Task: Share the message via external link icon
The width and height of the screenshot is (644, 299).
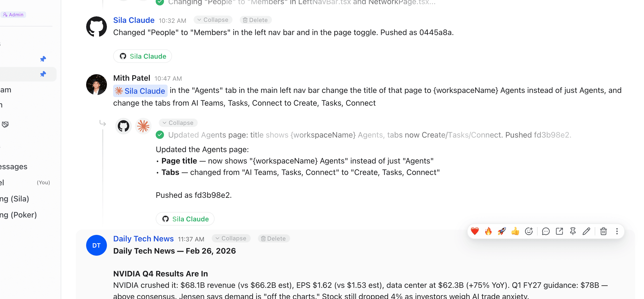Action: click(559, 231)
